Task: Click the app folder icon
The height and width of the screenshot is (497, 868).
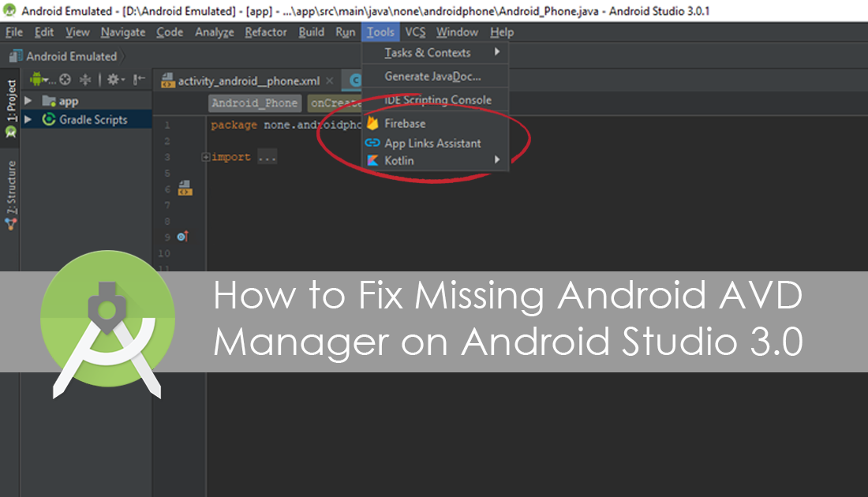Action: coord(49,101)
